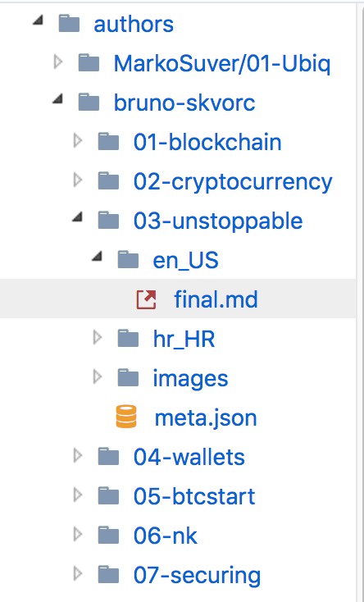Viewport: 364px width, 602px height.
Task: Click the folder icon beside 04-wallets
Action: (108, 457)
